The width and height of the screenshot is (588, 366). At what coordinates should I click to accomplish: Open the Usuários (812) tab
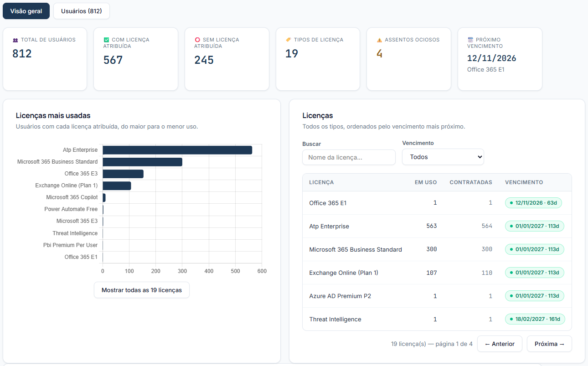click(x=82, y=11)
